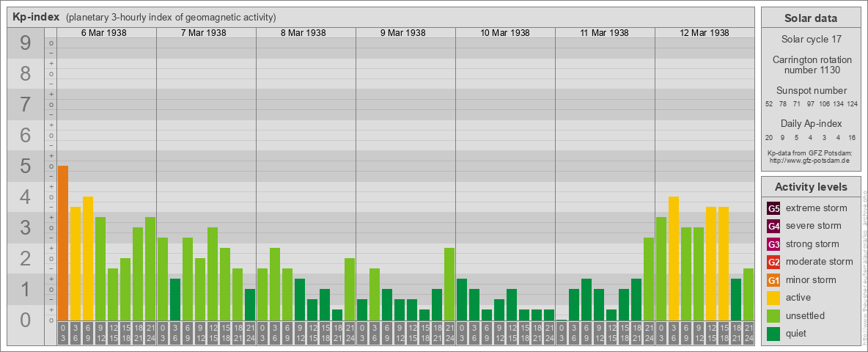868x352 pixels.
Task: Click the Kp scale number 9
Action: pyautogui.click(x=26, y=43)
